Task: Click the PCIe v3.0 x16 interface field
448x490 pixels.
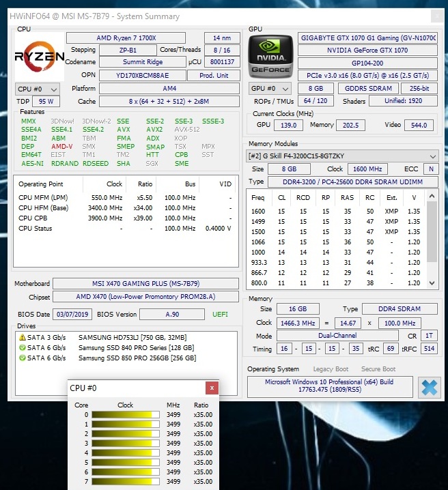Action: pos(367,75)
